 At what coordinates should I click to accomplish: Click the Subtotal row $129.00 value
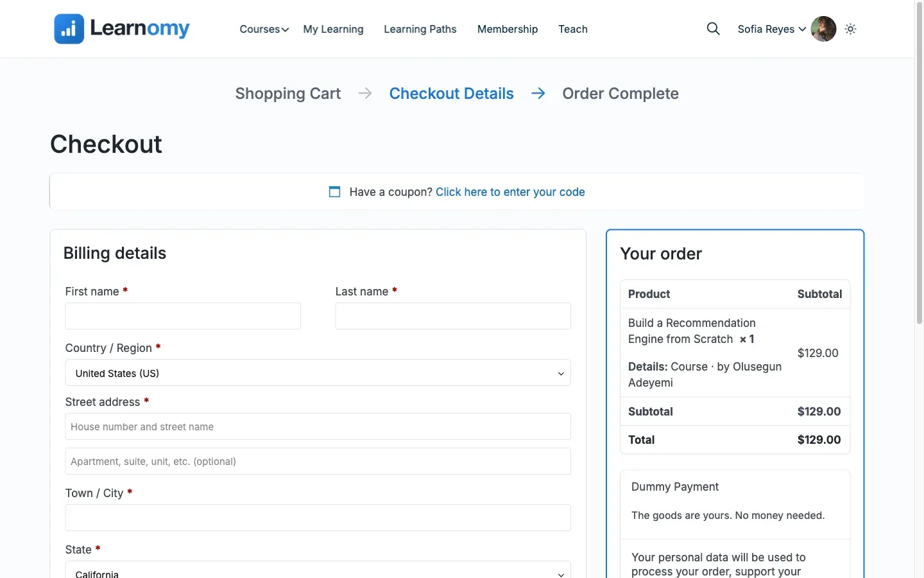pyautogui.click(x=819, y=412)
